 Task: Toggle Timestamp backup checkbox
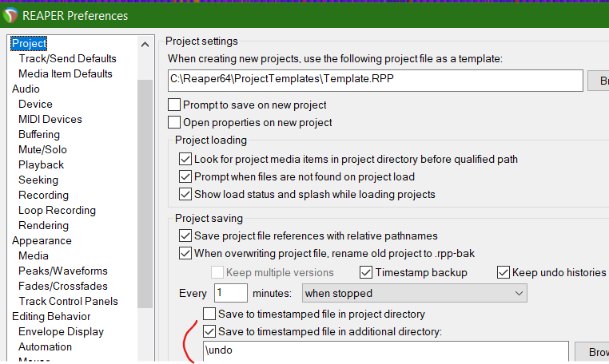(x=366, y=272)
